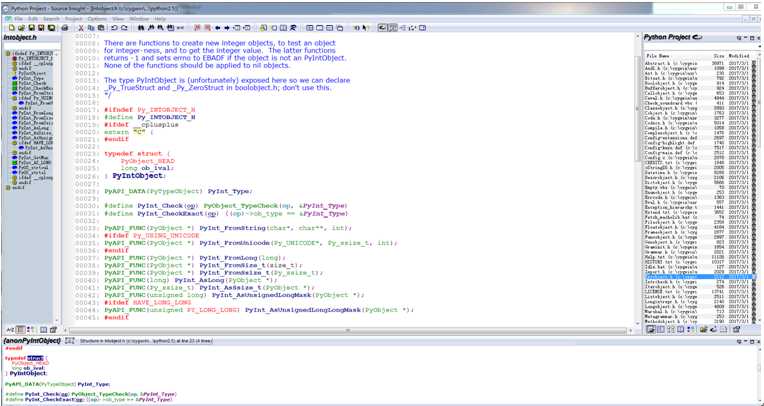The width and height of the screenshot is (764, 406).
Task: Click PyInt_FromString in the code editor
Action: click(231, 228)
